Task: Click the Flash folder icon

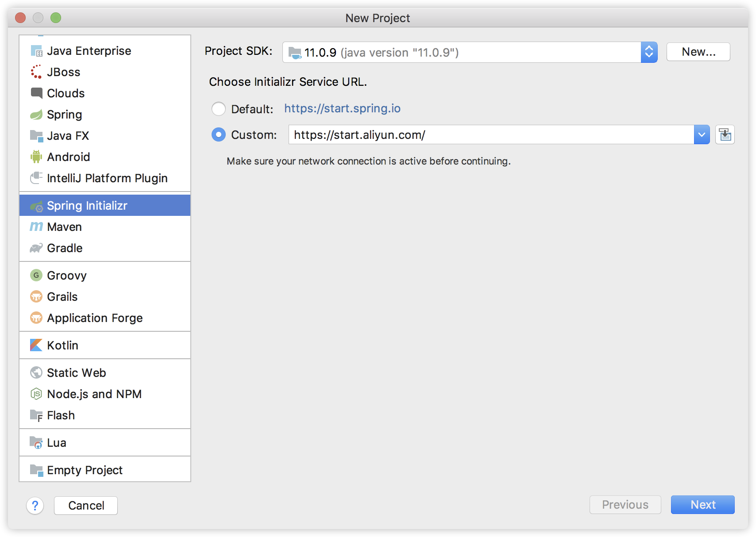Action: (36, 415)
